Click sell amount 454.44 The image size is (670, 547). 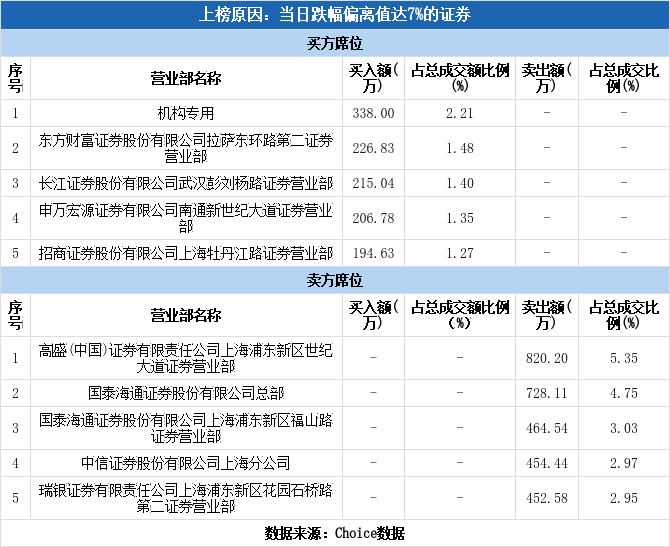point(547,463)
